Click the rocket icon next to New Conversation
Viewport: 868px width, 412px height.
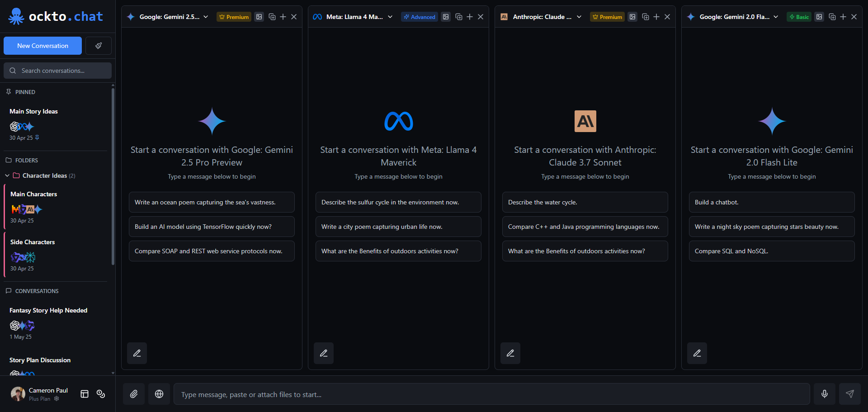tap(99, 46)
